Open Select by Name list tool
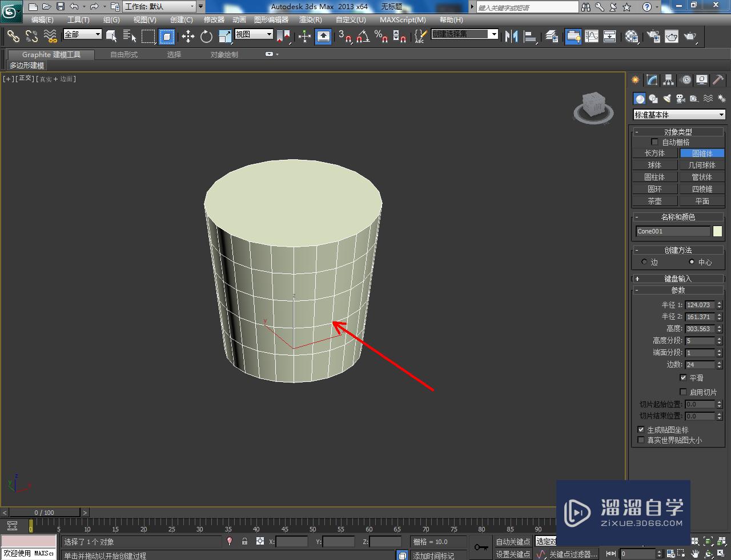 tap(130, 37)
